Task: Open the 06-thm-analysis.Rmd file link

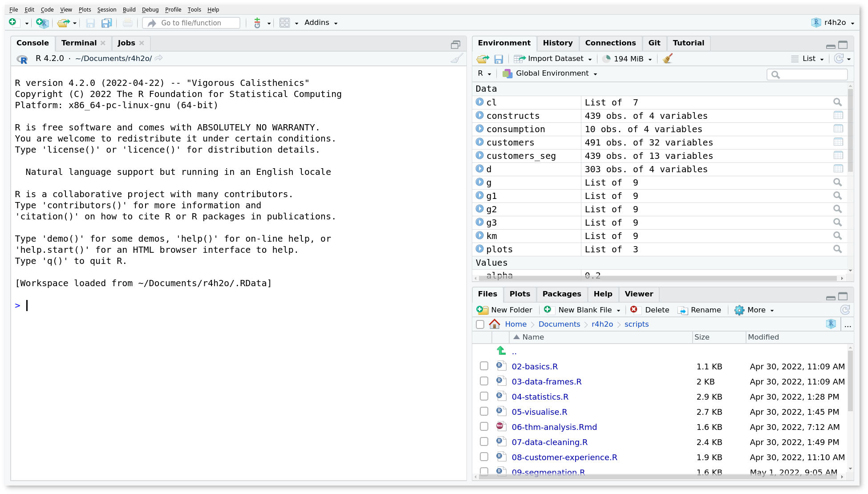Action: coord(554,427)
